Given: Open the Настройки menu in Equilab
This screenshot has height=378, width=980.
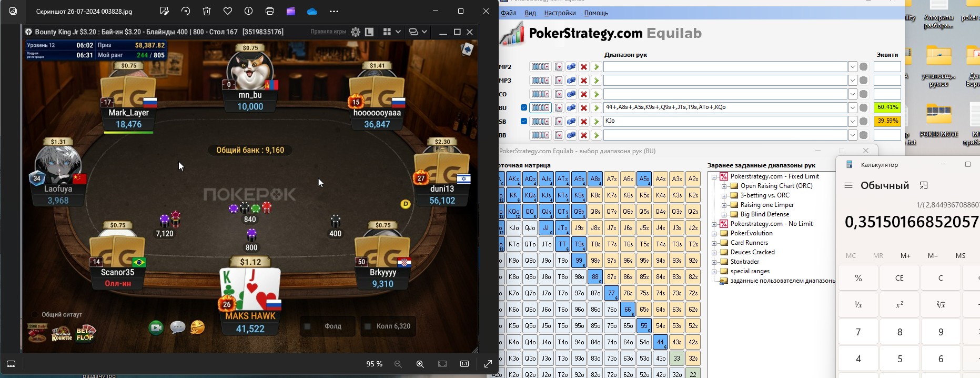Looking at the screenshot, I should 560,13.
